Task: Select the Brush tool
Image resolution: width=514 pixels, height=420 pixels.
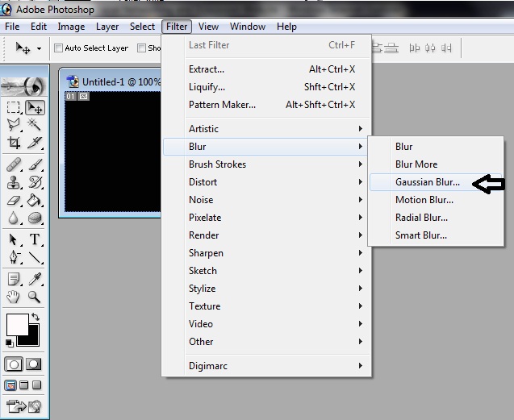Action: 35,164
